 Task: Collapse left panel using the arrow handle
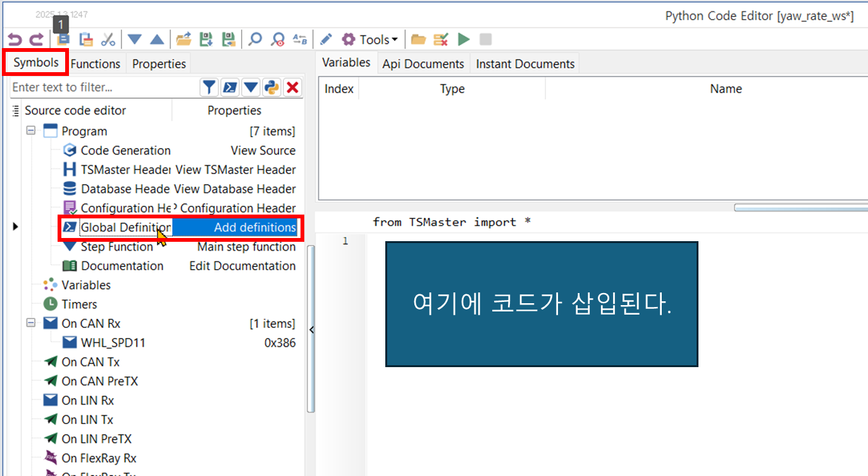click(x=311, y=329)
